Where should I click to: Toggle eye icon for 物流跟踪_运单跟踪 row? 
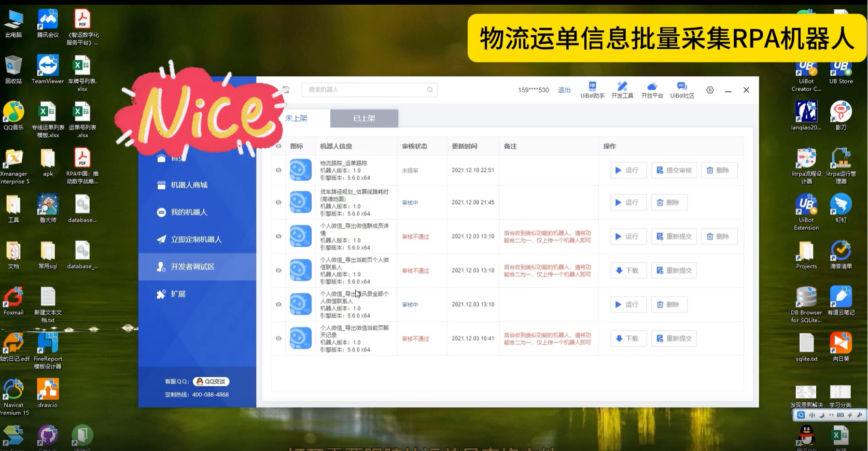click(x=278, y=170)
